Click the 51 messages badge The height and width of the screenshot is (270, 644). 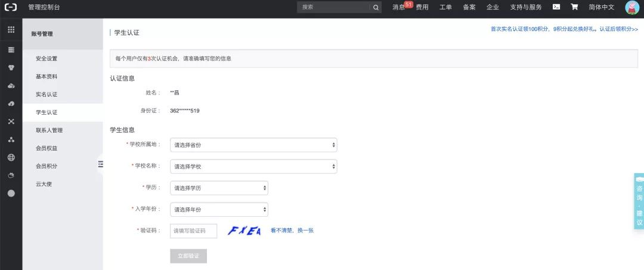408,4
